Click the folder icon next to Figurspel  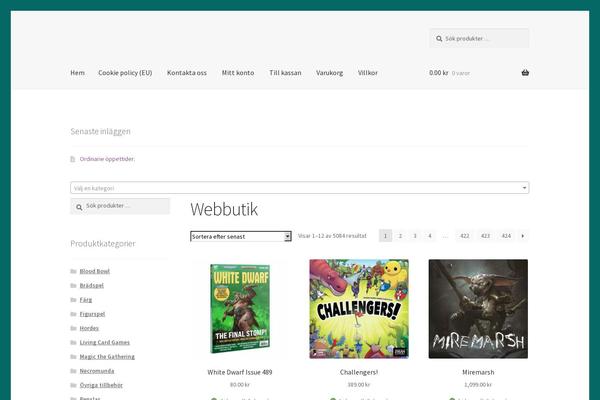[x=73, y=314]
